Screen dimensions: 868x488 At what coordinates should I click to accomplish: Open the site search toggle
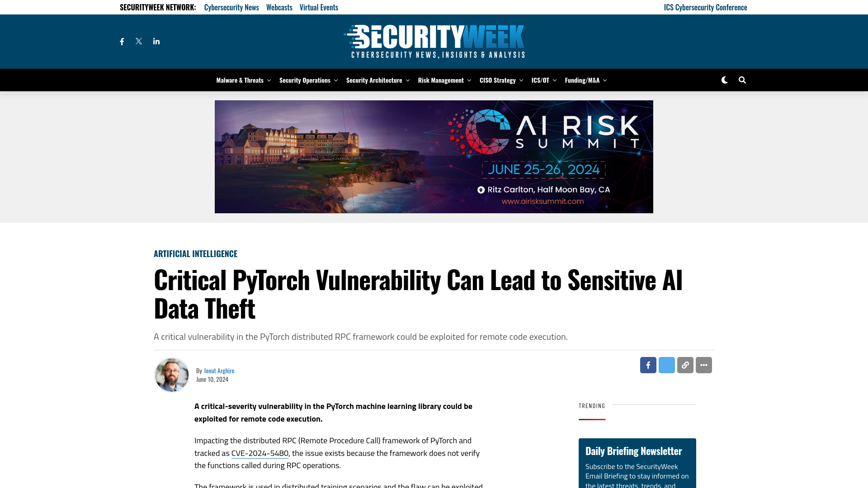click(742, 80)
